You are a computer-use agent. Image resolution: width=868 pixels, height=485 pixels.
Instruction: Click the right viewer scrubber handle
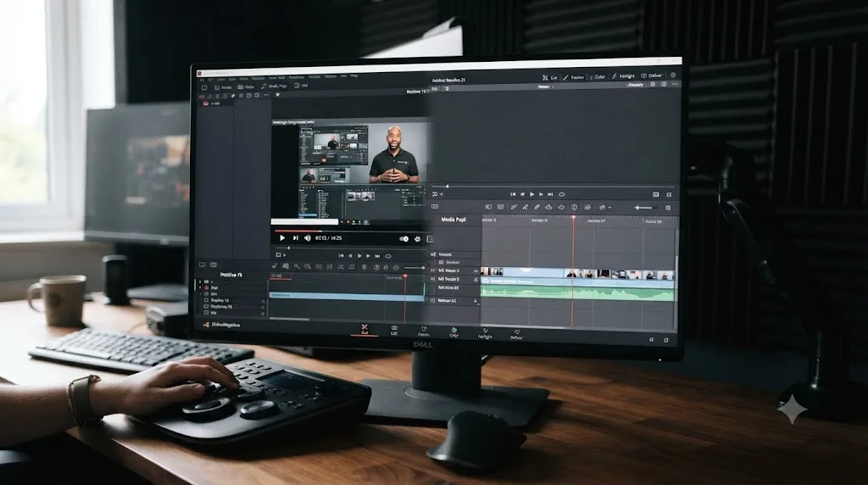[x=448, y=187]
